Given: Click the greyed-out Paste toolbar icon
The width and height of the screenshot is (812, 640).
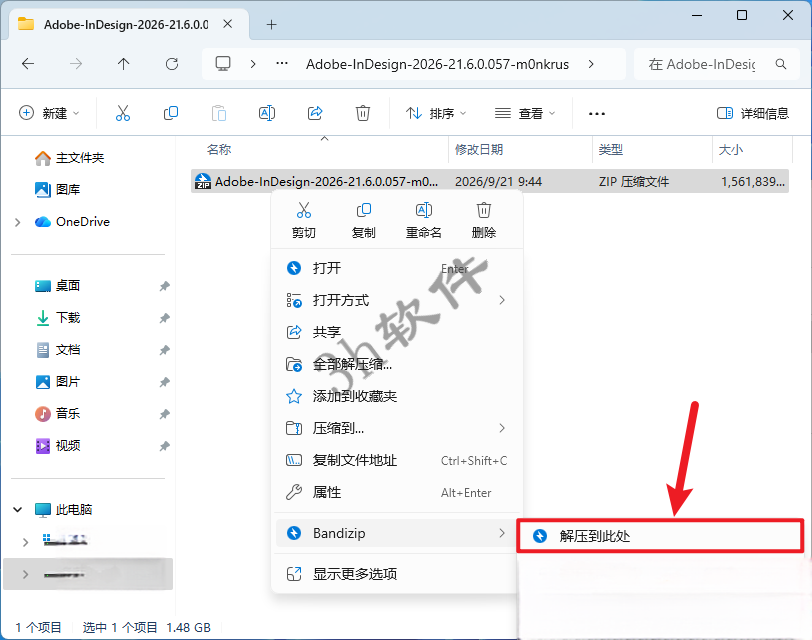Looking at the screenshot, I should (x=219, y=113).
